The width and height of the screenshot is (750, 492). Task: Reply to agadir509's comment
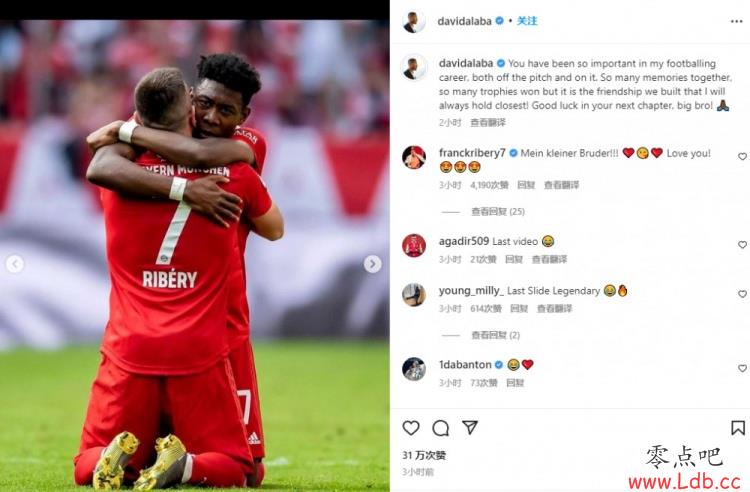tap(514, 259)
